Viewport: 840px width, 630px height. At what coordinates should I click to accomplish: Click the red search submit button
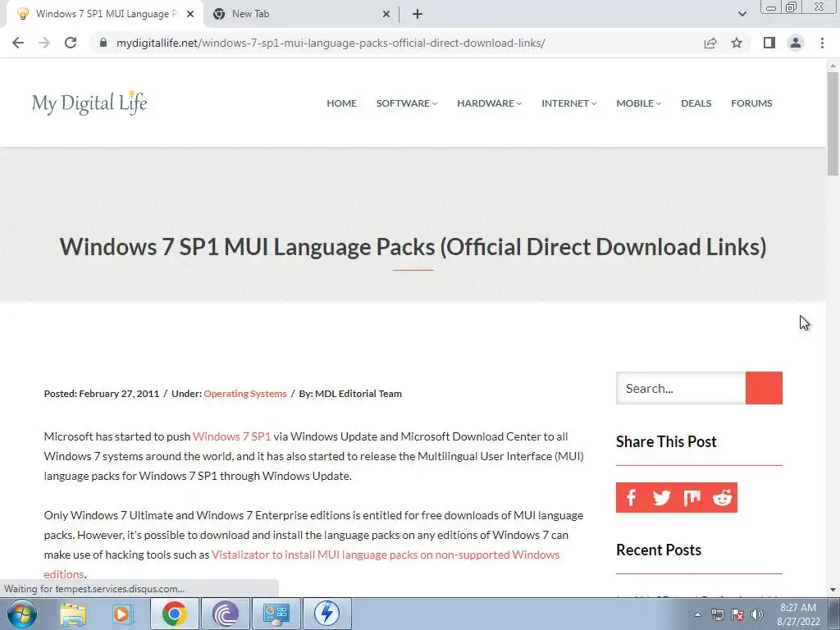[x=764, y=388]
